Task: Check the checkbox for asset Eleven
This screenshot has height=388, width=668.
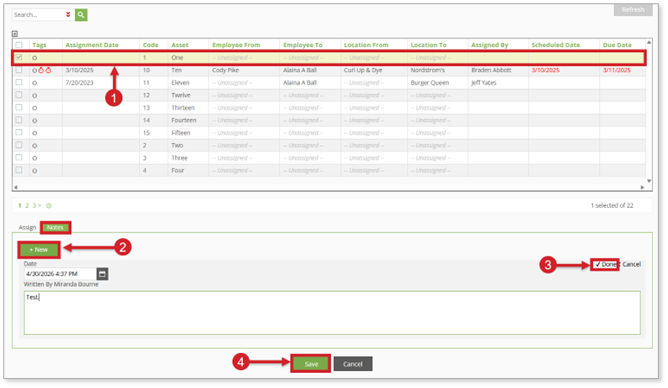Action: 19,82
